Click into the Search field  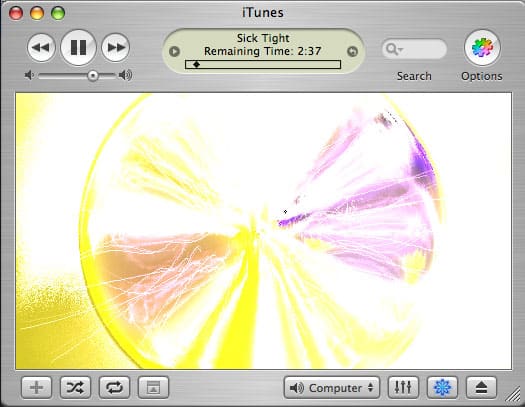coord(414,49)
